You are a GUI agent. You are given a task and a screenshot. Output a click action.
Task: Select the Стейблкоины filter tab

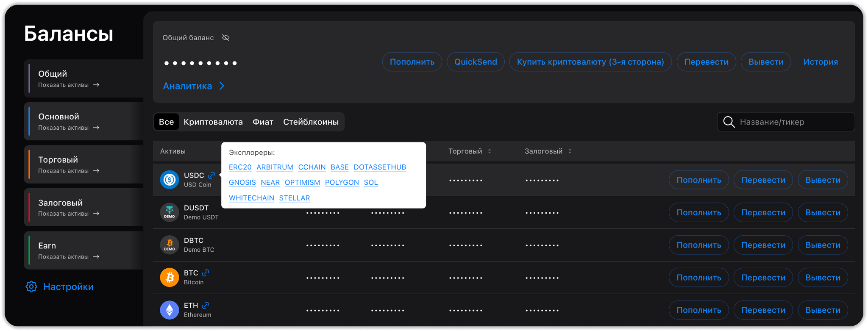(311, 122)
